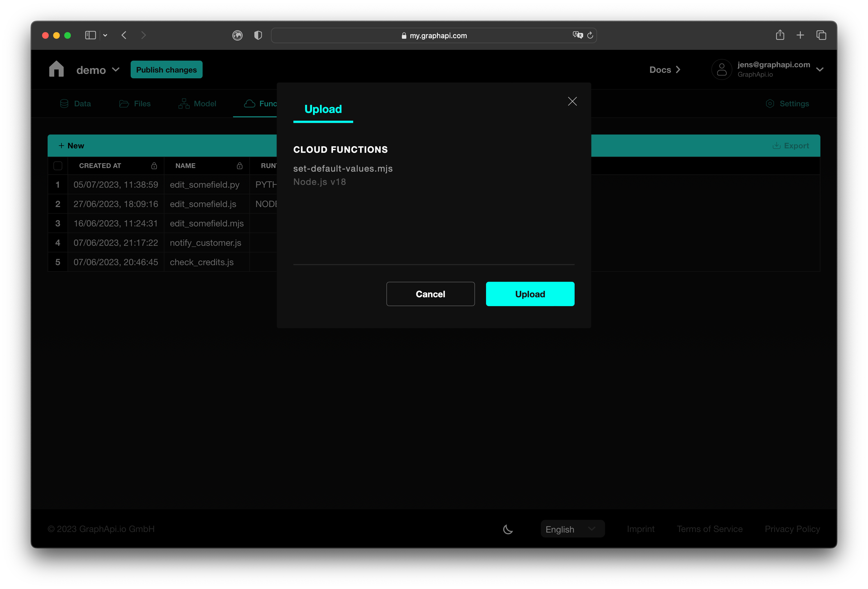Expand the user account menu
The height and width of the screenshot is (589, 868).
point(821,69)
